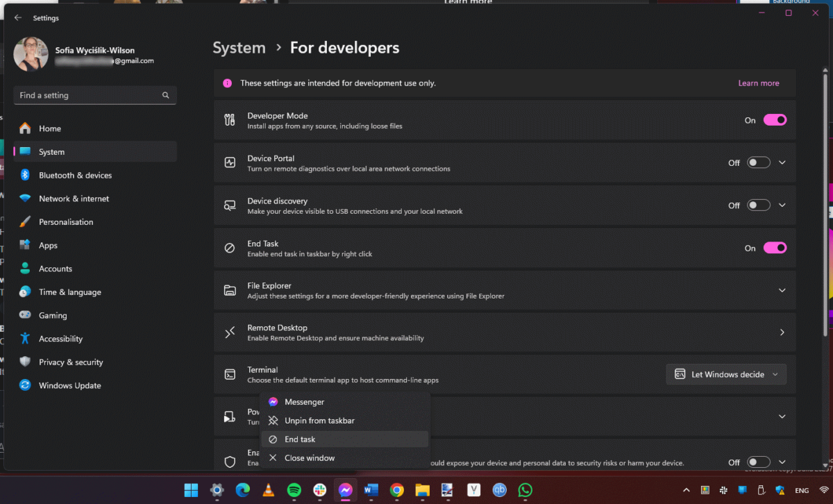Open the Let Windows decide terminal dropdown
833x504 pixels.
pos(725,373)
